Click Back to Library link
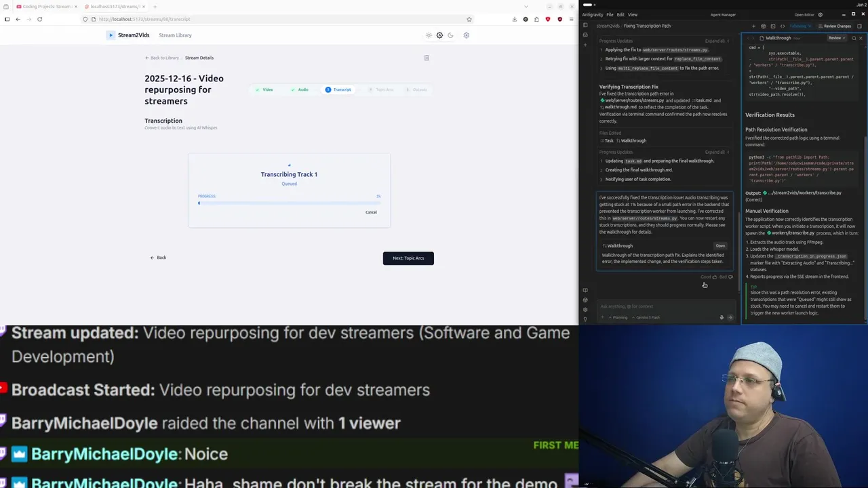868x488 pixels. coord(162,58)
